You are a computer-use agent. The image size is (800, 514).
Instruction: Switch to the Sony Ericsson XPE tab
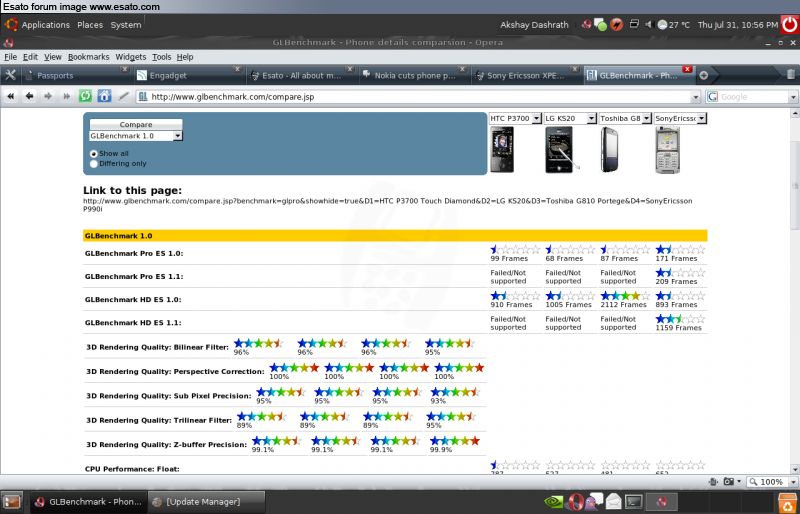[526, 76]
